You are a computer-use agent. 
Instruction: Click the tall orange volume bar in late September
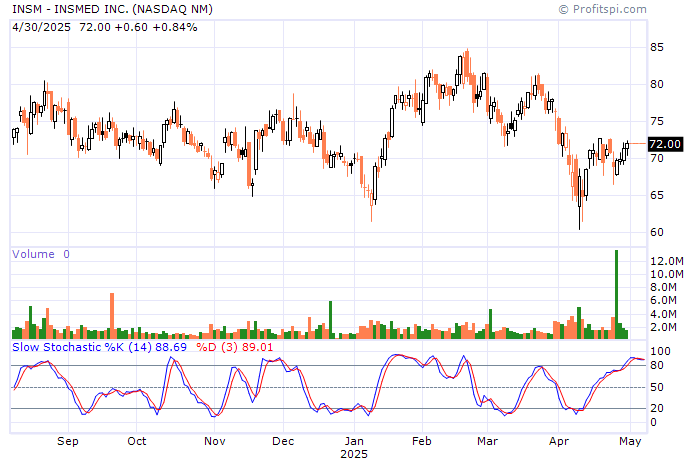coord(112,316)
